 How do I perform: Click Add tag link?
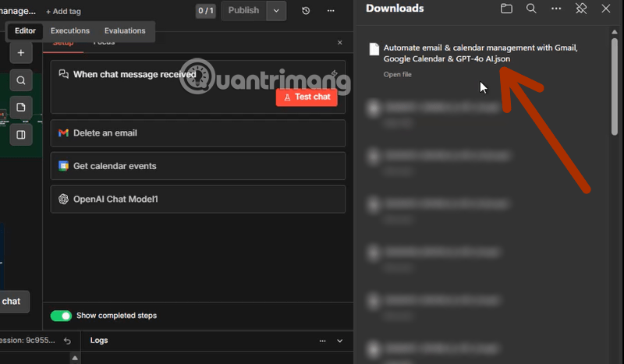(63, 12)
